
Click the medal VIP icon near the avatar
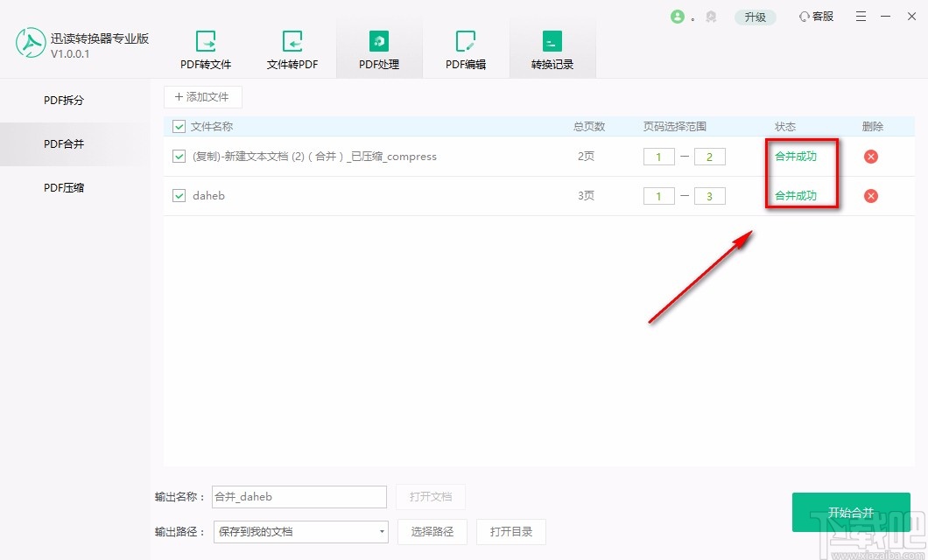(x=711, y=16)
